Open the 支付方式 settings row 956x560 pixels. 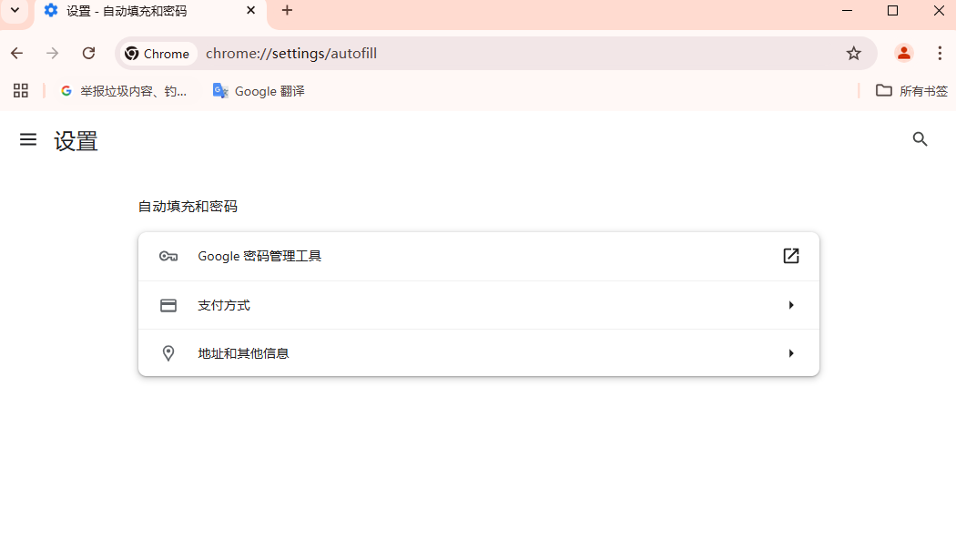(479, 305)
